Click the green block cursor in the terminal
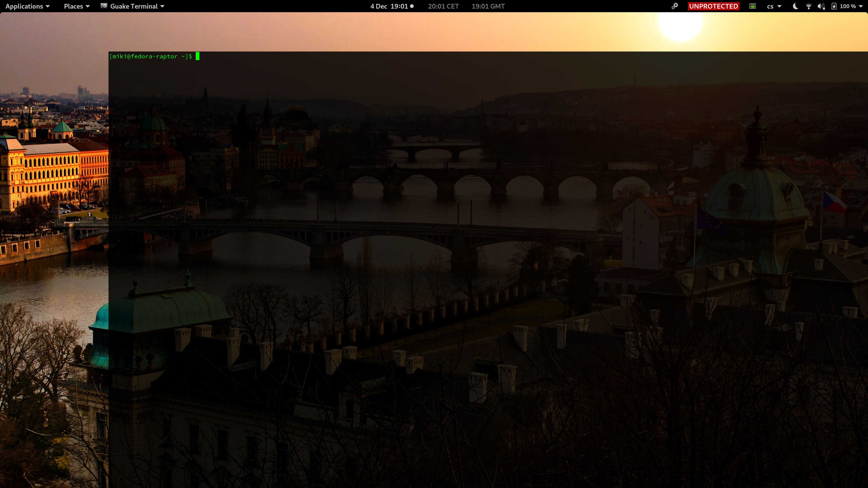Viewport: 868px width, 488px height. pos(198,56)
